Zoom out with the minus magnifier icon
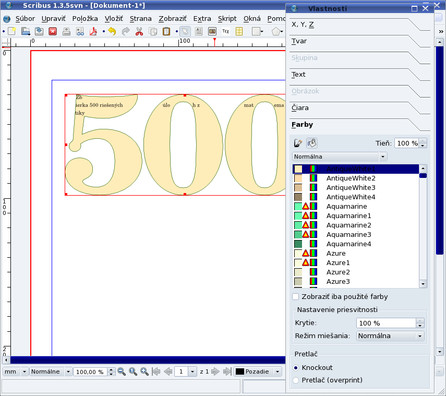Image resolution: width=446 pixels, height=396 pixels. tap(122, 371)
